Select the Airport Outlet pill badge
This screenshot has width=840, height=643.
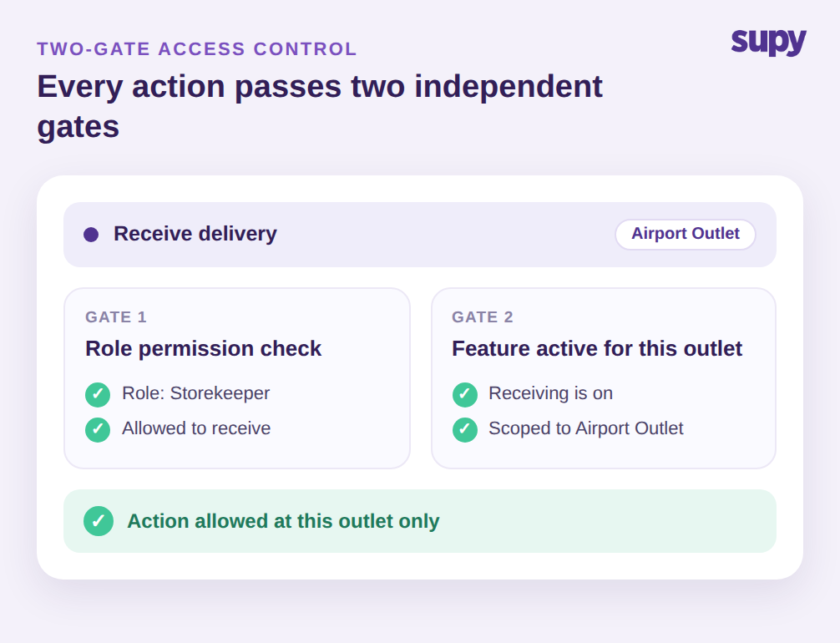click(x=686, y=234)
